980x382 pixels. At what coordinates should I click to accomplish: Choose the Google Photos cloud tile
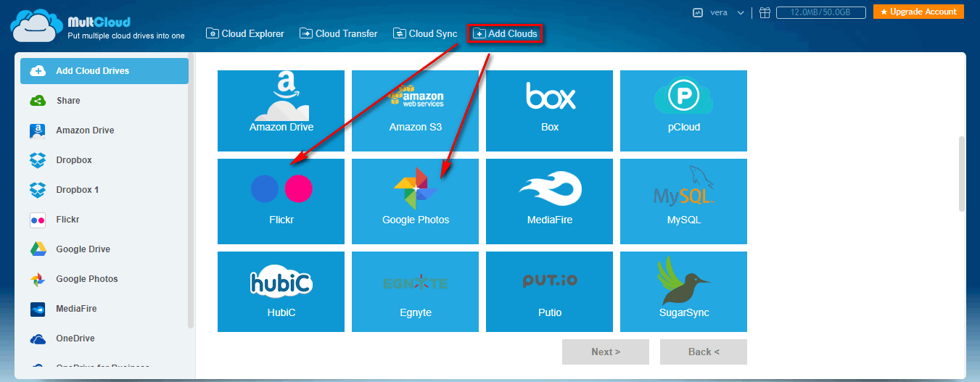416,202
